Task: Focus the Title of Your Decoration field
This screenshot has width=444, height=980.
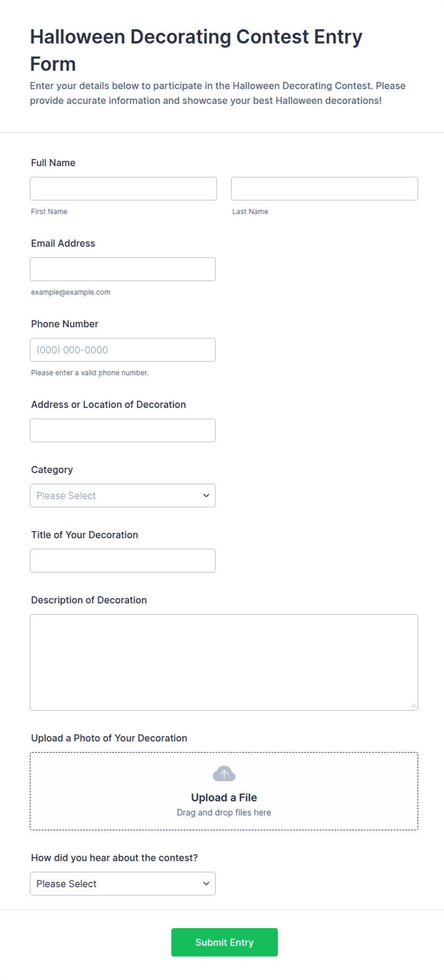Action: [x=123, y=560]
